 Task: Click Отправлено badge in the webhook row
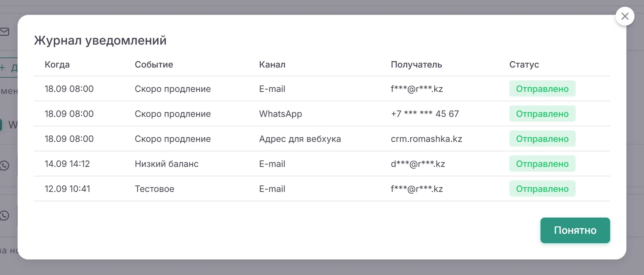tap(542, 139)
